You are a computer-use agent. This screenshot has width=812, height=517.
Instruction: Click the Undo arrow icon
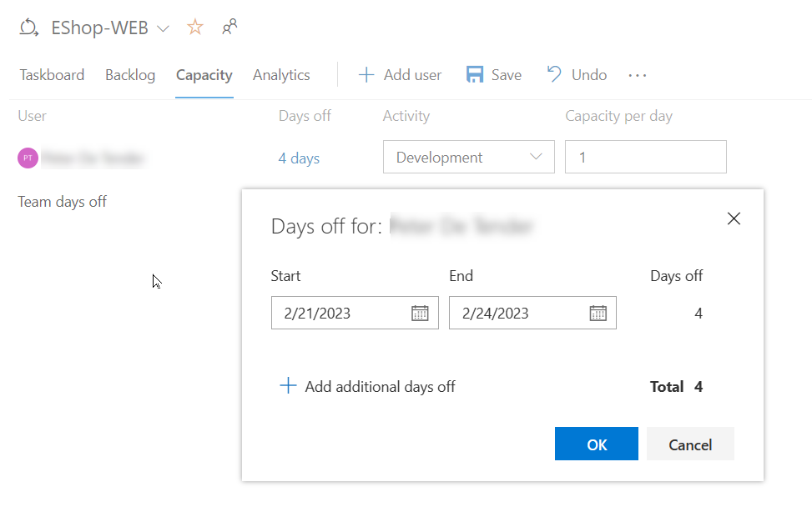click(554, 75)
